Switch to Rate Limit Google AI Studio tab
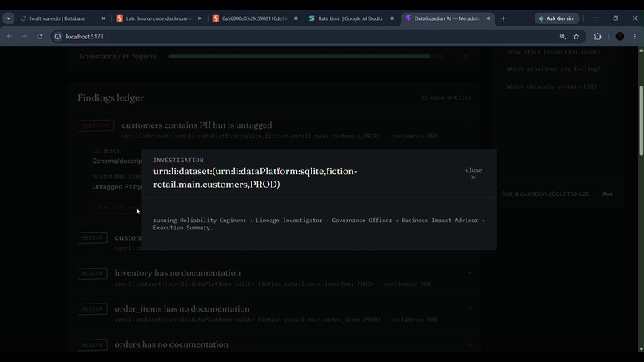 (350, 18)
